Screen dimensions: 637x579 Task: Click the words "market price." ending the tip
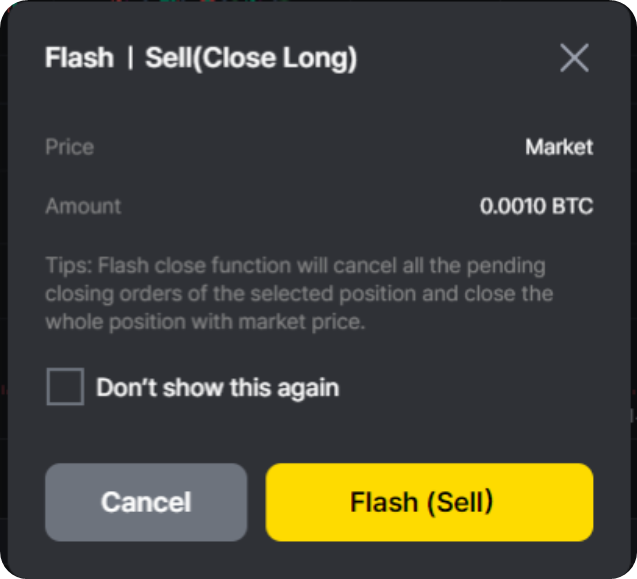301,322
